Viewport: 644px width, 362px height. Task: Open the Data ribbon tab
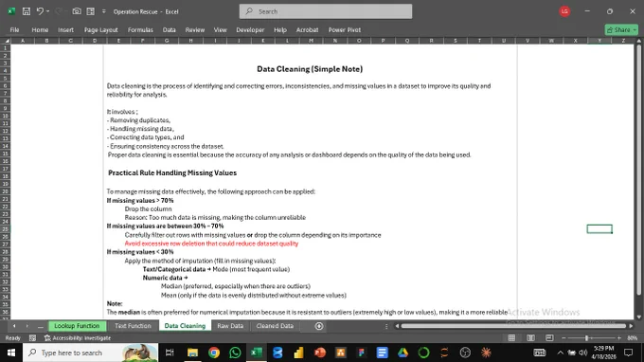pos(169,30)
